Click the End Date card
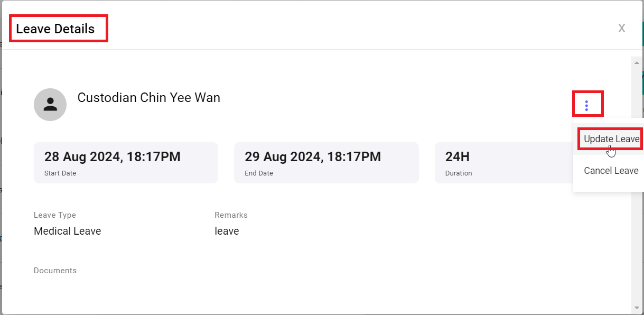644x315 pixels. click(x=326, y=163)
